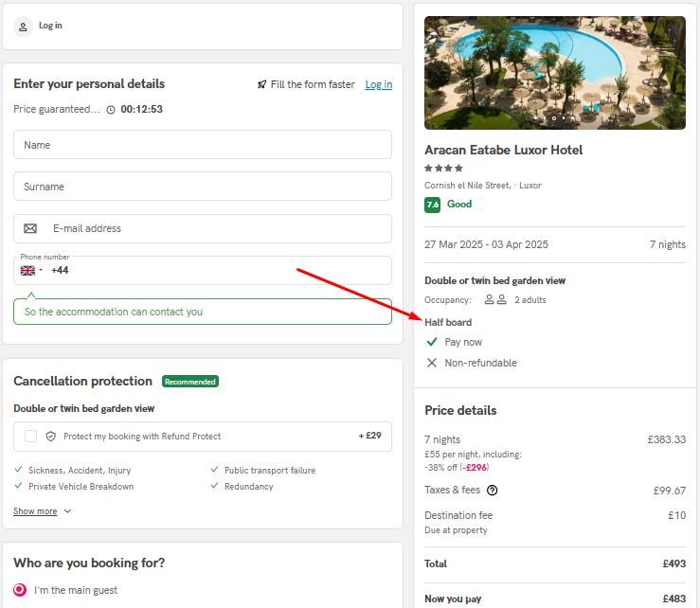
Task: Open the country code dropdown arrow
Action: coord(41,270)
